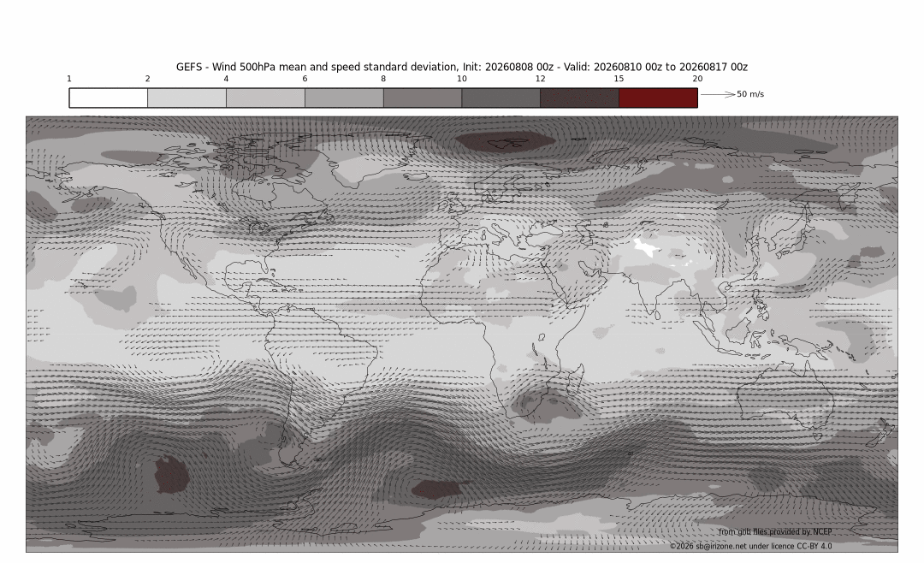
Task: Select the 8–10 gray colorbar segment
Action: pyautogui.click(x=423, y=98)
